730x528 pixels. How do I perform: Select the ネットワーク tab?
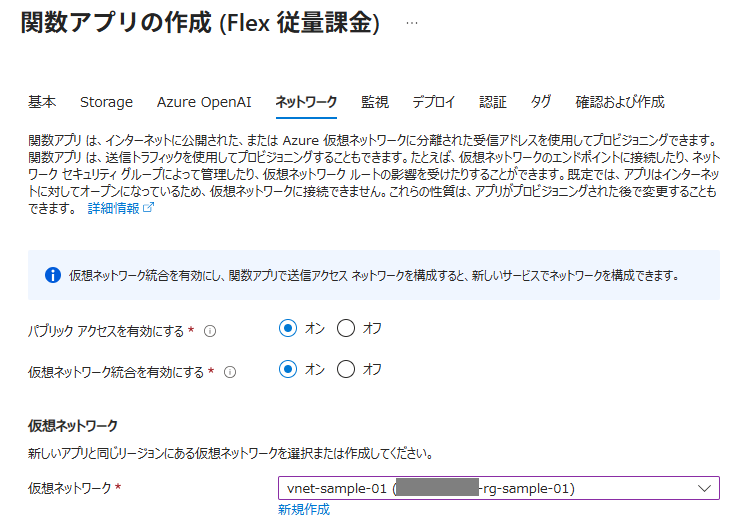click(306, 102)
